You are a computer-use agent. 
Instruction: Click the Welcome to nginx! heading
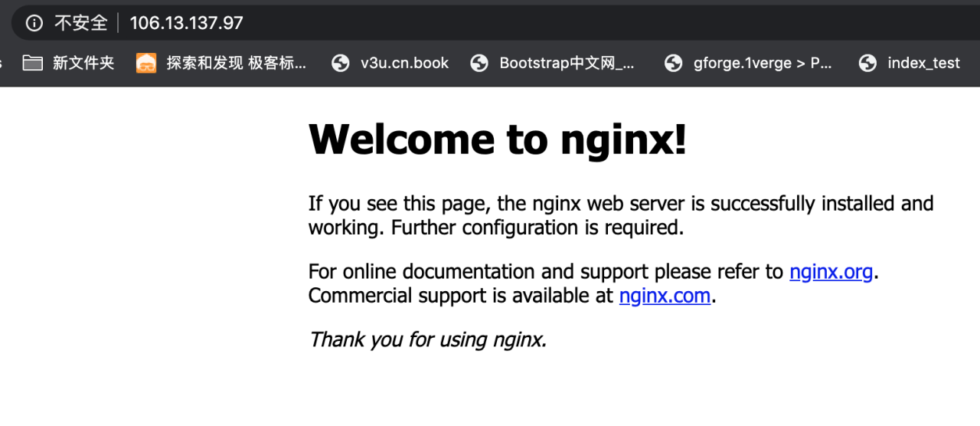pos(498,139)
